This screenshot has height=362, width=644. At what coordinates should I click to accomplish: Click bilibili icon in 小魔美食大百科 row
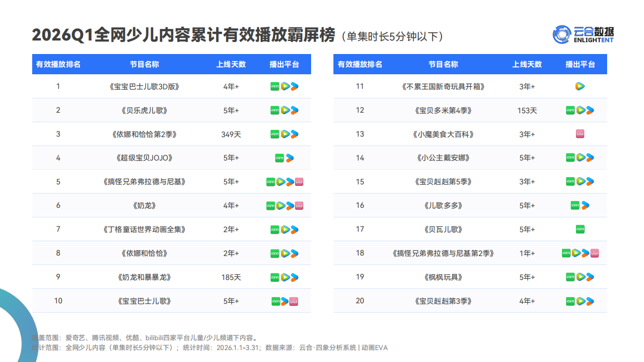(x=580, y=134)
